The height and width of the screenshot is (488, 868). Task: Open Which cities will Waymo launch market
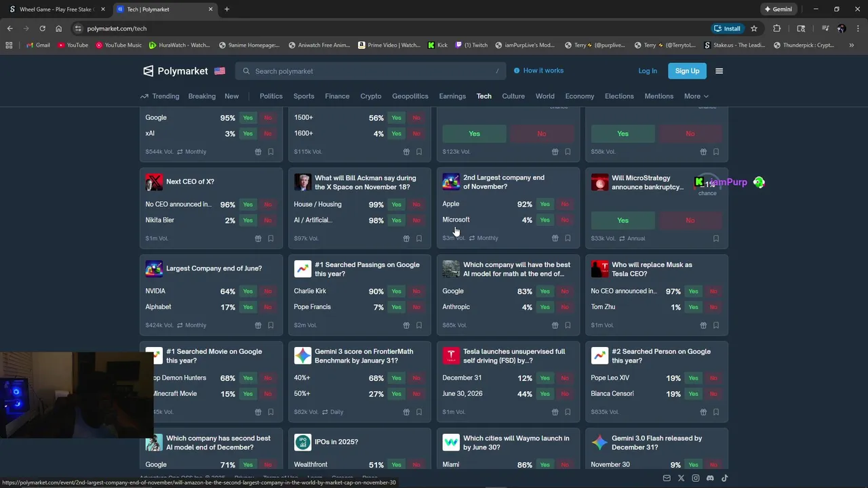(x=515, y=443)
